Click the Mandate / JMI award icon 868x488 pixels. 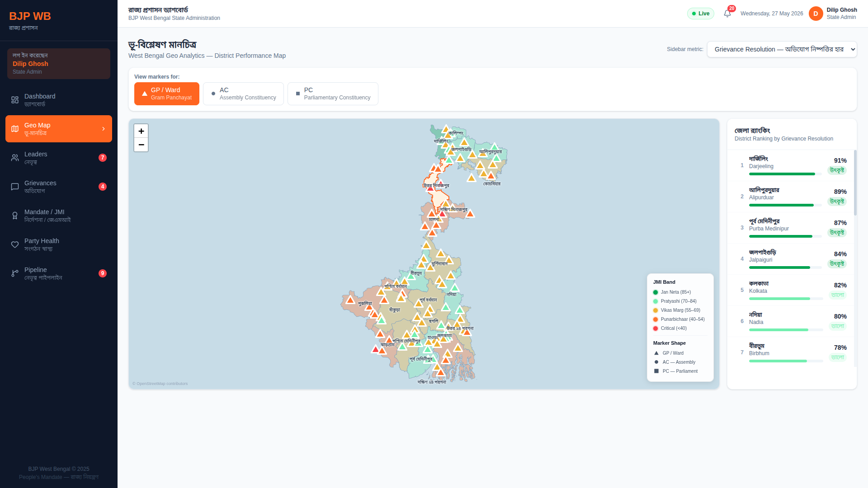pos(15,216)
